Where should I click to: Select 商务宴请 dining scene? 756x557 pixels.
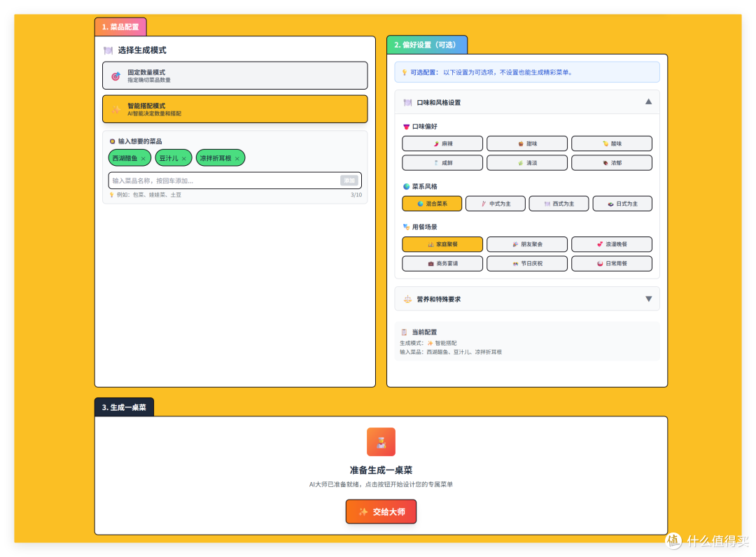[x=442, y=264]
